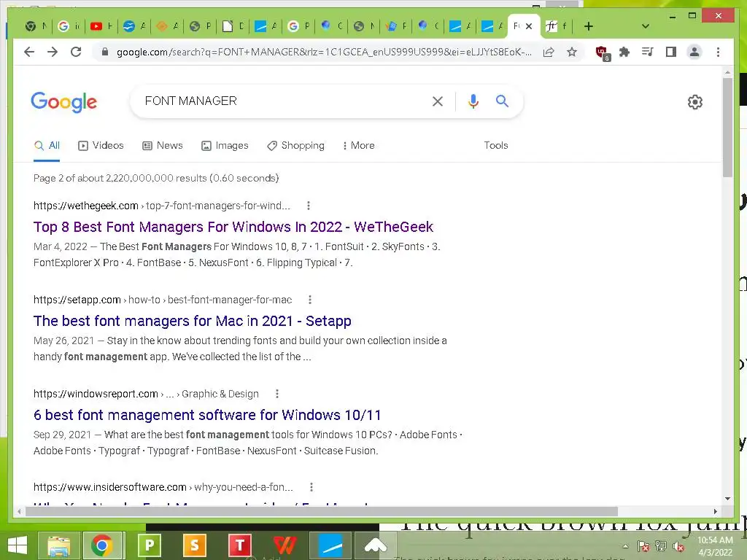Open the Chrome profile avatar

[694, 52]
